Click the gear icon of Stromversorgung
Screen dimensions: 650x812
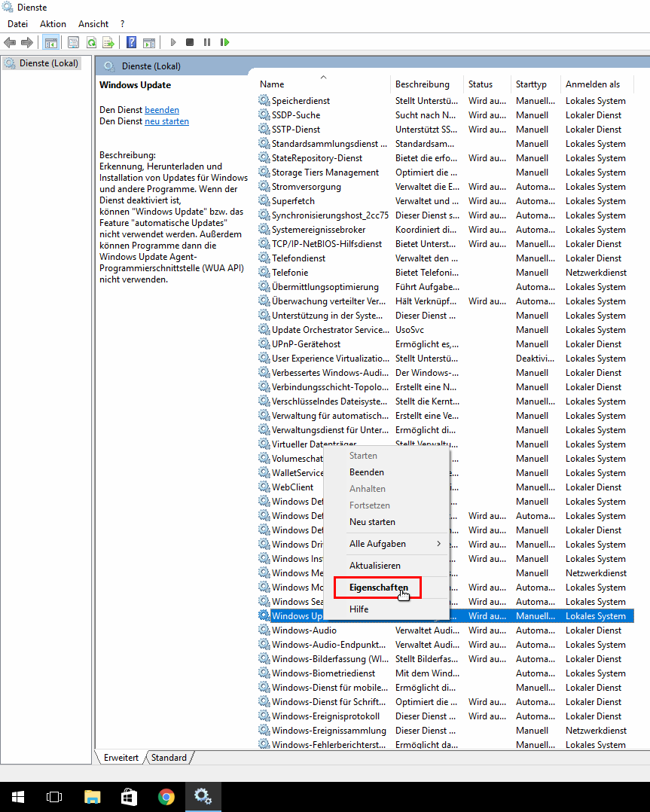click(264, 186)
